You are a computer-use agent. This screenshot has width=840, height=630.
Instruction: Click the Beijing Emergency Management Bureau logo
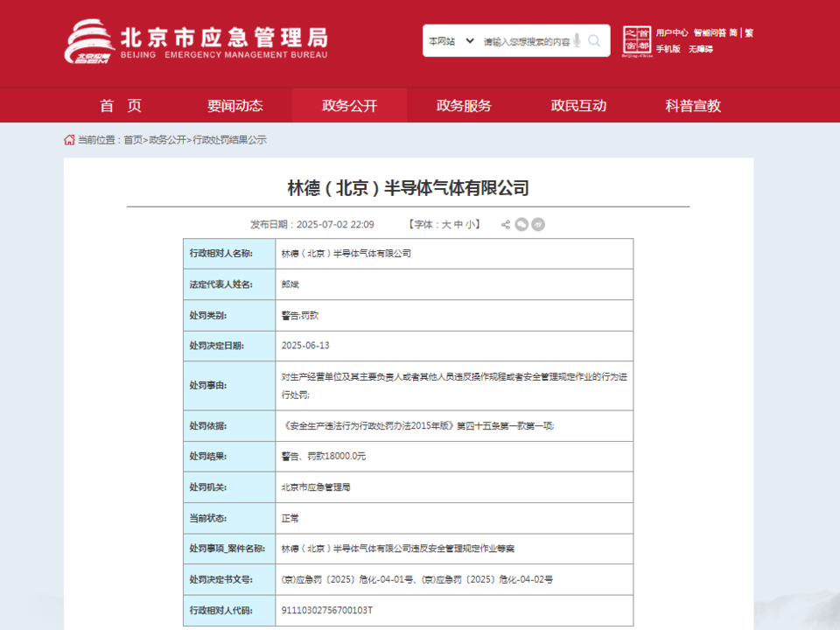[196, 41]
